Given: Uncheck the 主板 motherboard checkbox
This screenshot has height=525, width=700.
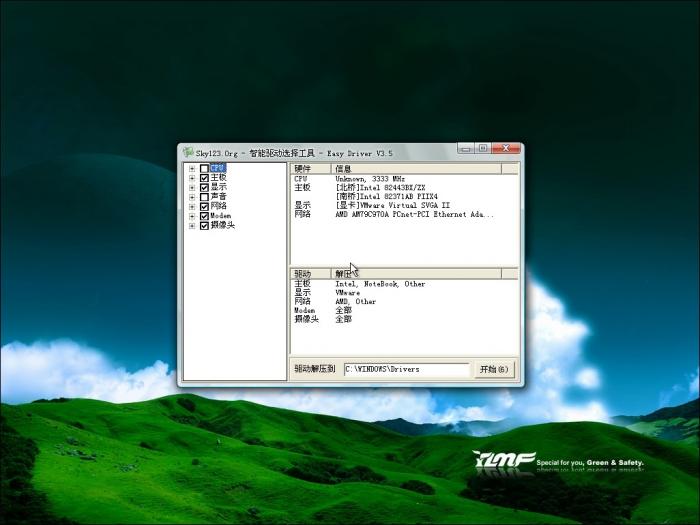Looking at the screenshot, I should [204, 178].
